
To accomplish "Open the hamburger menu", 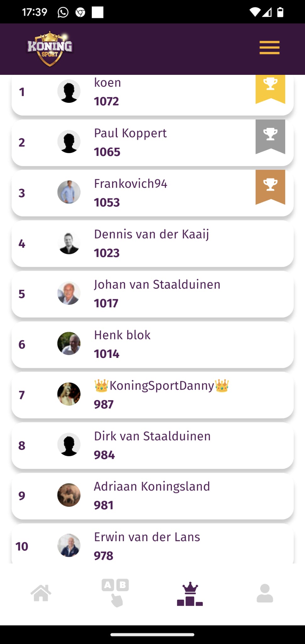I will (x=269, y=48).
